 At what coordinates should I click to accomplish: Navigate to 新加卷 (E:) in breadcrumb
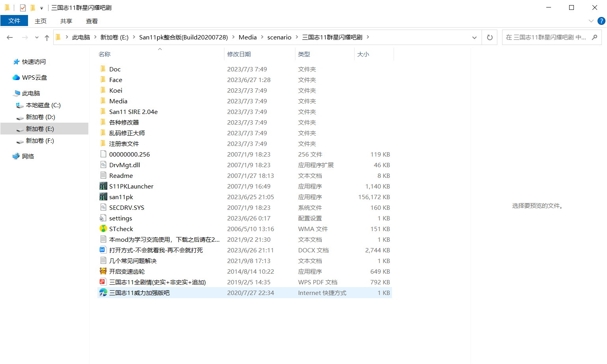(x=114, y=37)
